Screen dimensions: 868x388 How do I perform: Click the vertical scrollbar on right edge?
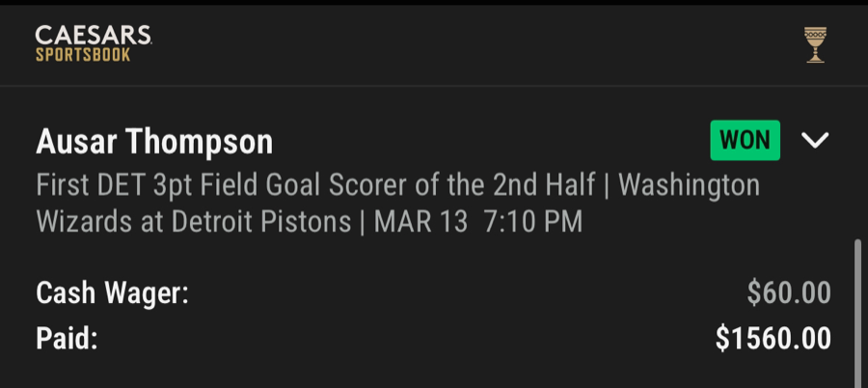pos(856,309)
